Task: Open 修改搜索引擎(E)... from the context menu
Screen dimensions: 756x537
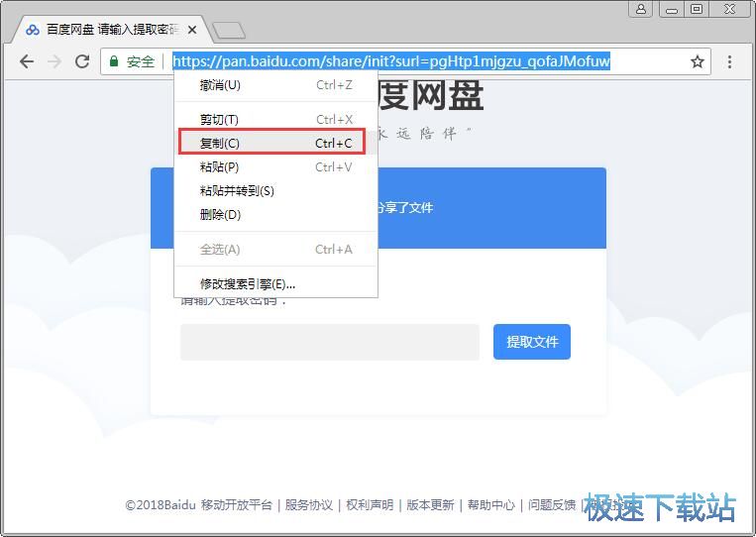Action: [275, 284]
